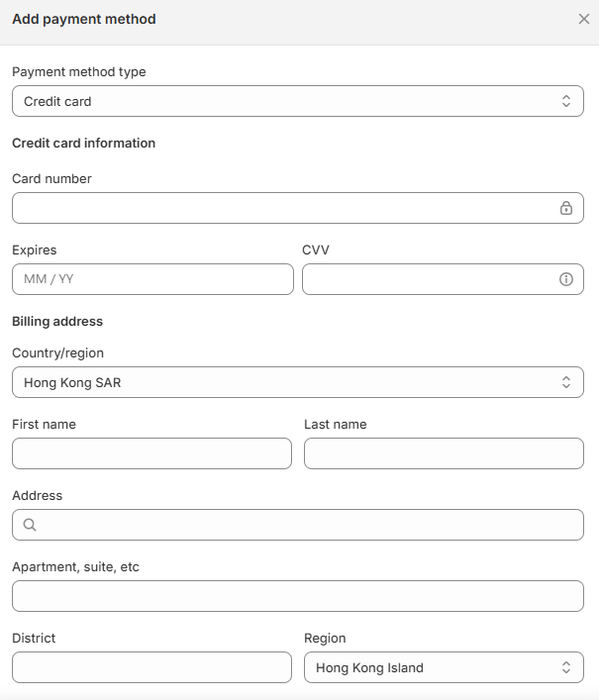Click the lock icon in Card number
Screen dimensions: 599x700
(566, 208)
